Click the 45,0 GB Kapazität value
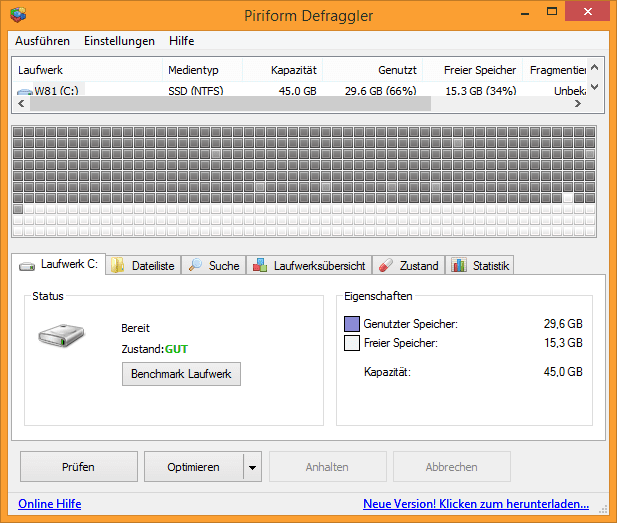Image resolution: width=617 pixels, height=523 pixels. (x=563, y=372)
